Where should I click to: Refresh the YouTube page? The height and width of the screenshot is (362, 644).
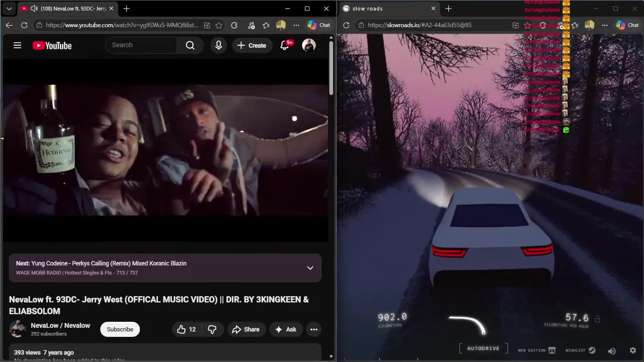[x=24, y=25]
